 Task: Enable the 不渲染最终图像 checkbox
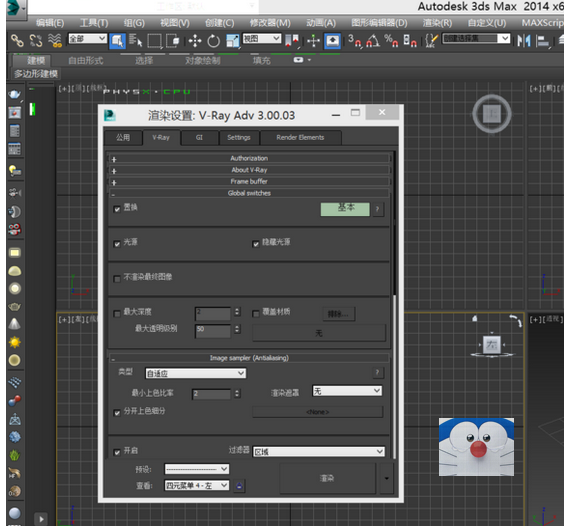(x=117, y=278)
